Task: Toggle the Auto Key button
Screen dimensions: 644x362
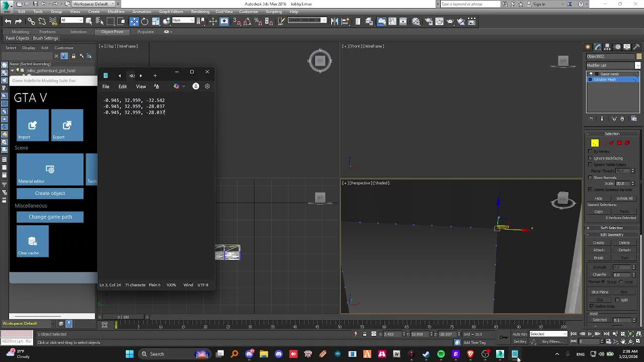Action: pos(520,334)
